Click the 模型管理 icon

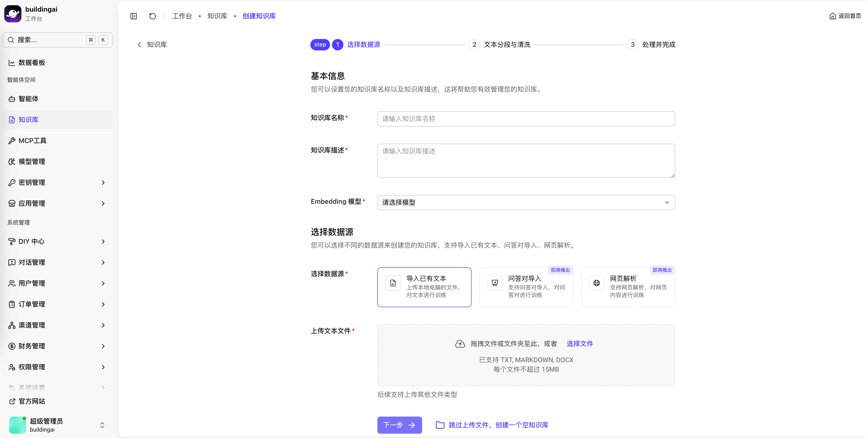pyautogui.click(x=12, y=162)
